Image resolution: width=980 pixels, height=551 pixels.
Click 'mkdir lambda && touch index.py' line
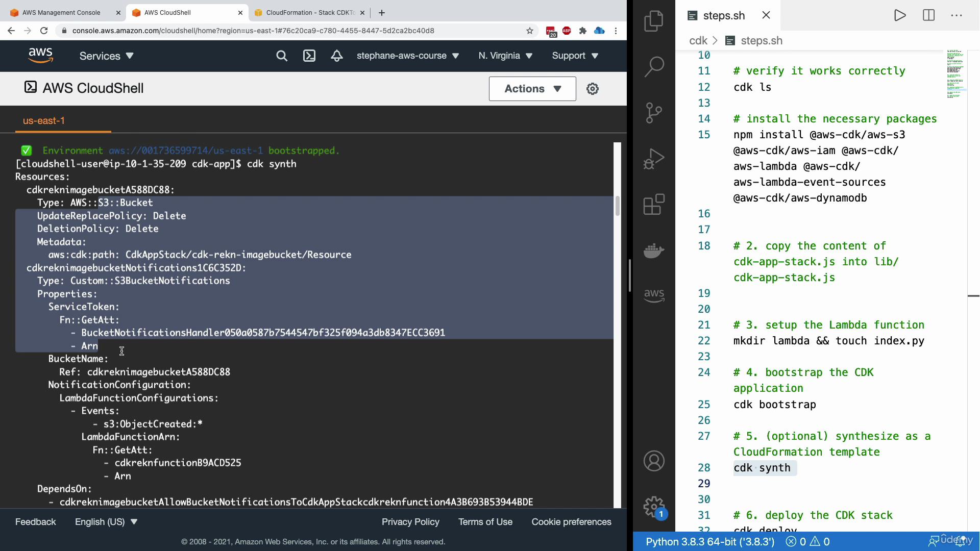point(829,341)
